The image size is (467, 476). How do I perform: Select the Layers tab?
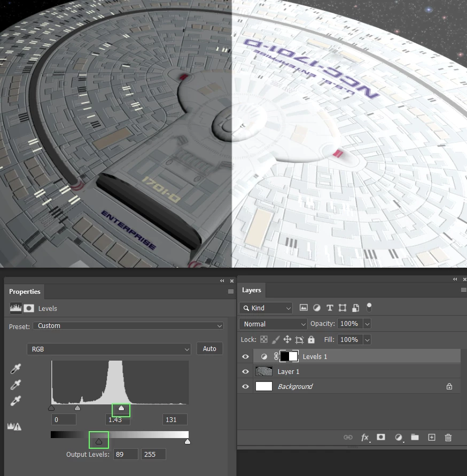point(252,290)
